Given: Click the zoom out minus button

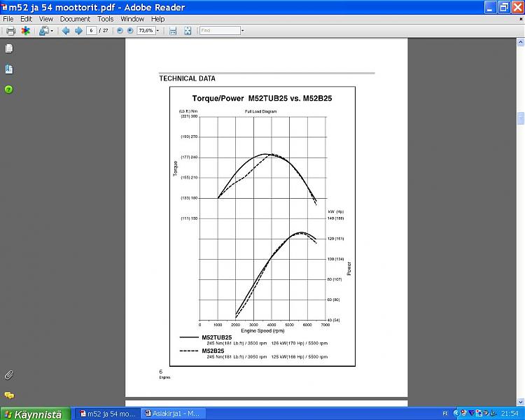Looking at the screenshot, I should [120, 31].
